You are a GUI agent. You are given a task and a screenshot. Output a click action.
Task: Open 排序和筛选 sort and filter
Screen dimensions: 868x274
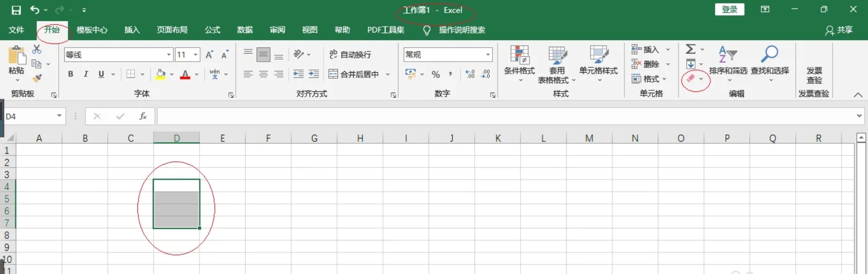[728, 64]
